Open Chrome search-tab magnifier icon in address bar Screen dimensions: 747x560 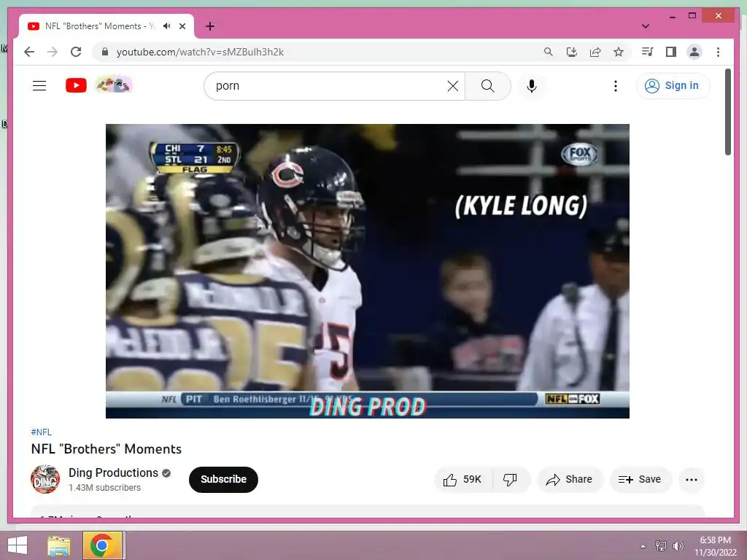pos(549,52)
